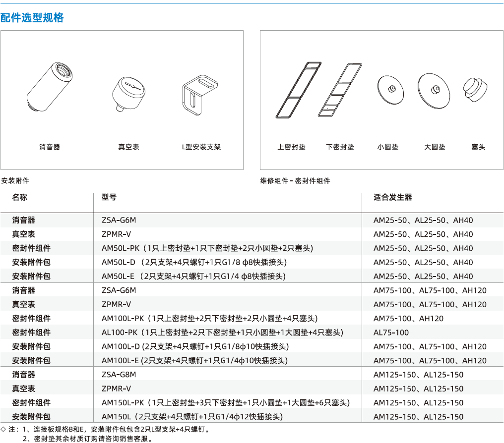Click 安装附件包 name in AM150L row
Image resolution: width=504 pixels, height=443 pixels.
coord(31,417)
